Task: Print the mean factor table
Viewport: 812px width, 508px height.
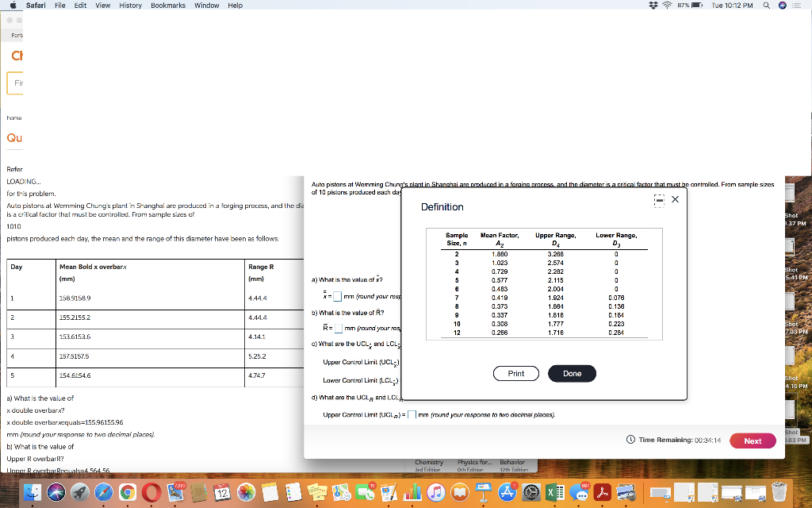Action: [515, 373]
